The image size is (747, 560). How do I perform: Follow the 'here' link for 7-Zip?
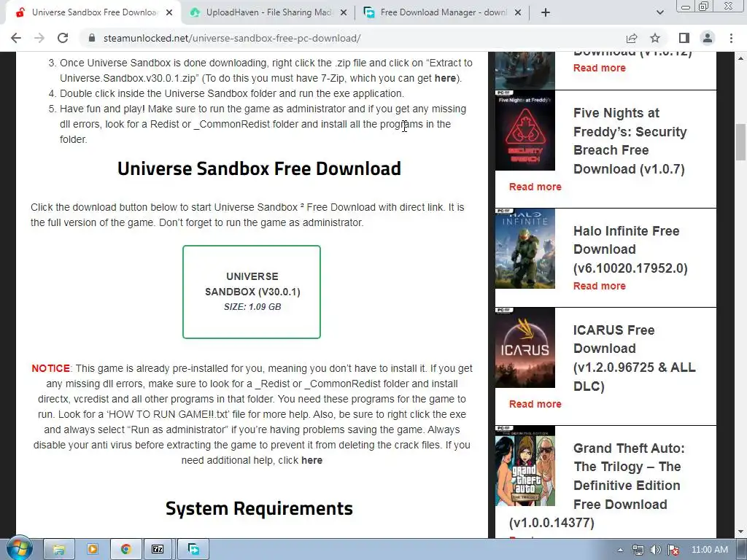tap(445, 78)
